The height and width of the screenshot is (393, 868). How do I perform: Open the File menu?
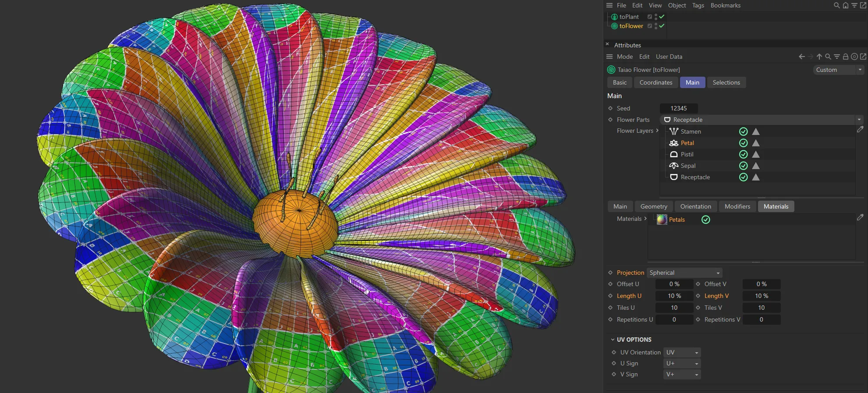coord(621,5)
